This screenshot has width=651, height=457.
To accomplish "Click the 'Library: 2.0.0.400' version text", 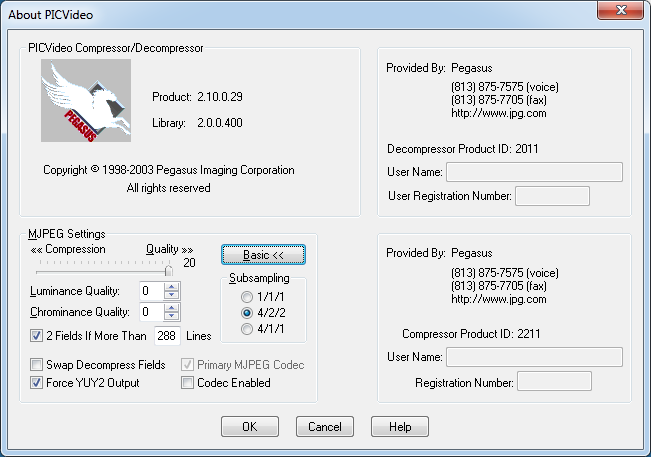I will (197, 123).
